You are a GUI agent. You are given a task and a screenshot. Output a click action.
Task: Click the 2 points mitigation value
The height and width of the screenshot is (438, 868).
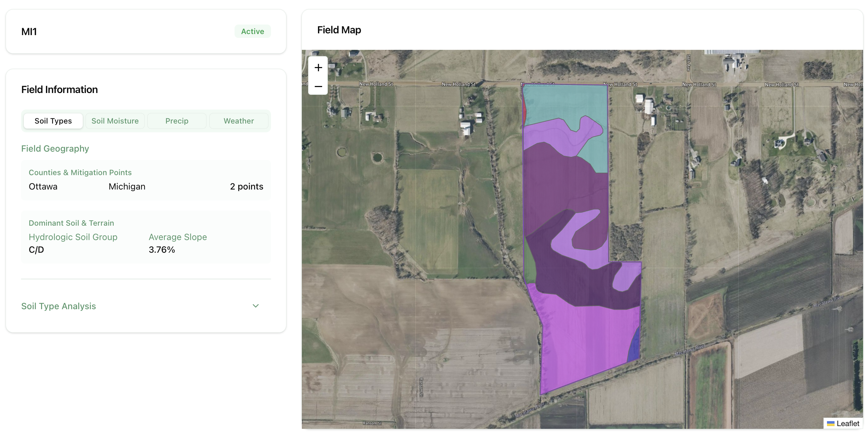246,186
